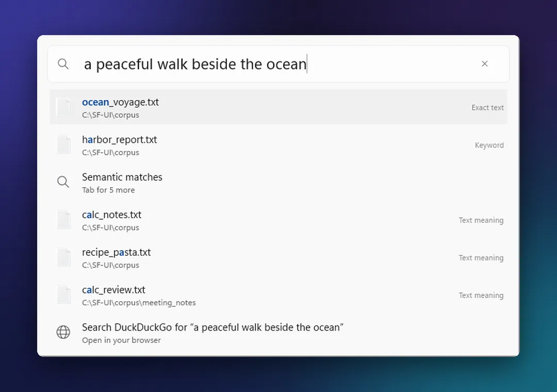This screenshot has height=392, width=557.
Task: Click the corpus path under ocean_voyage.txt
Action: tap(110, 115)
